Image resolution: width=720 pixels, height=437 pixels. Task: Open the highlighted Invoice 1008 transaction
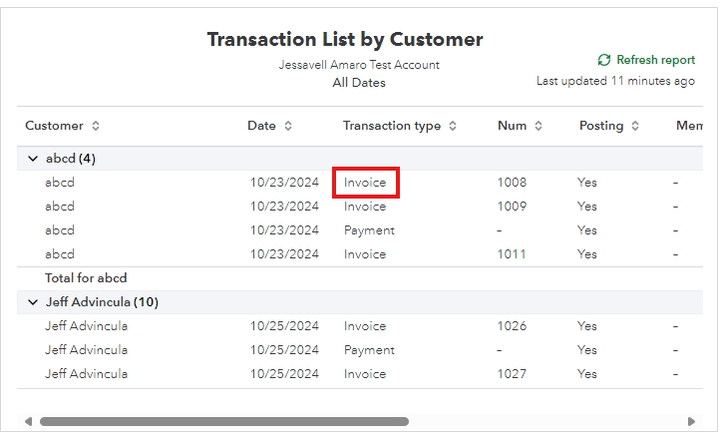(365, 183)
